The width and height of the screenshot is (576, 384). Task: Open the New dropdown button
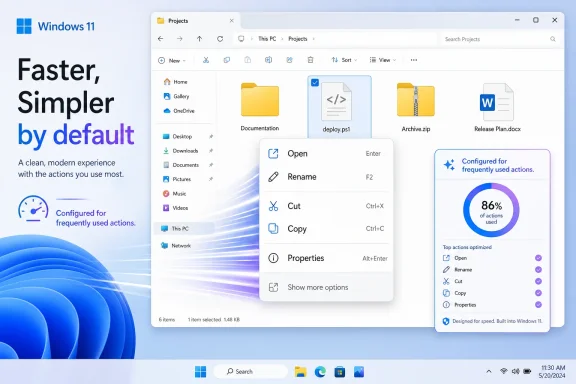tap(172, 60)
